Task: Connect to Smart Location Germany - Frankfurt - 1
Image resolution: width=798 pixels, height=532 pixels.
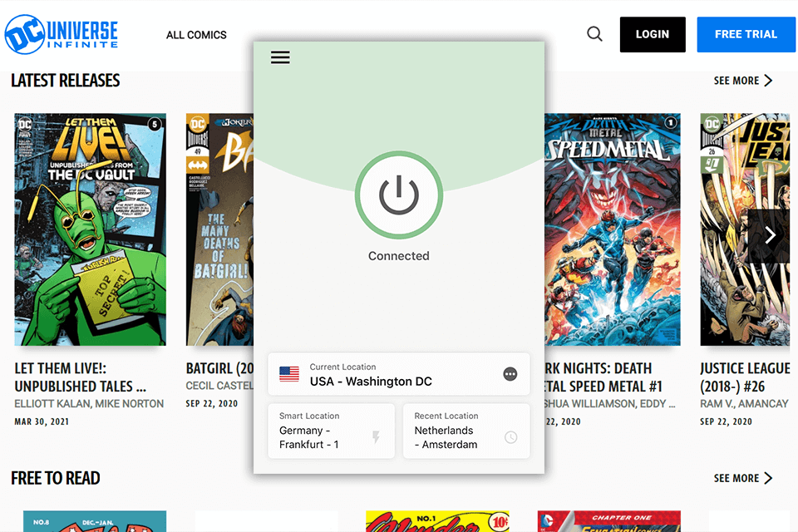Action: point(332,431)
